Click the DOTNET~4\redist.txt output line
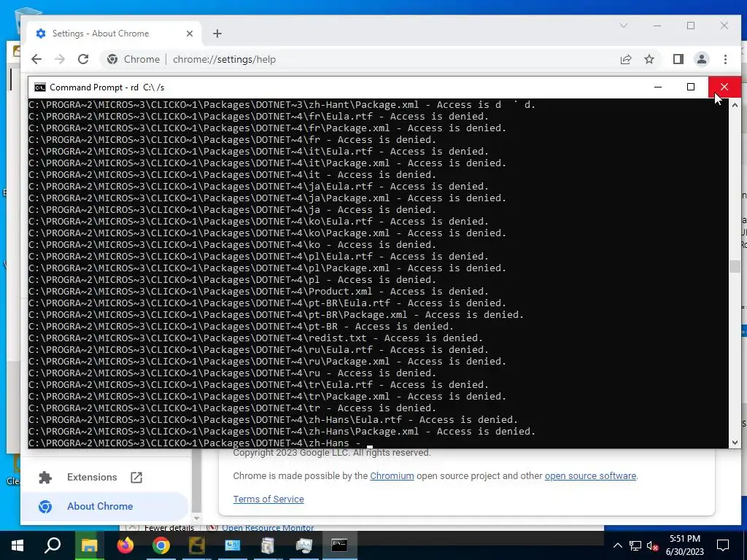This screenshot has height=560, width=747. point(256,338)
